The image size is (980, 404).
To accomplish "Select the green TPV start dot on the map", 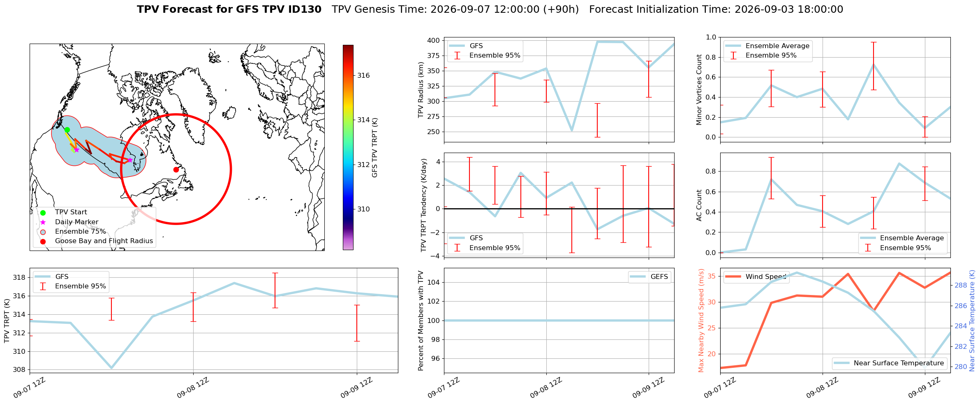I will [x=67, y=130].
